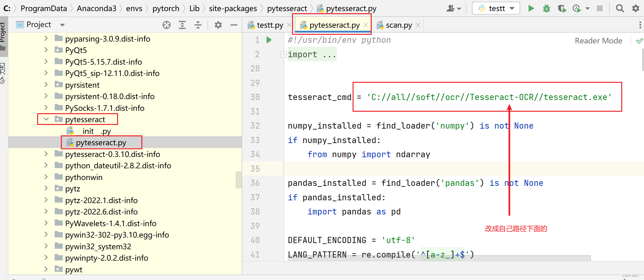Image resolution: width=644 pixels, height=280 pixels.
Task: Close the scan.py tab
Action: pos(418,25)
